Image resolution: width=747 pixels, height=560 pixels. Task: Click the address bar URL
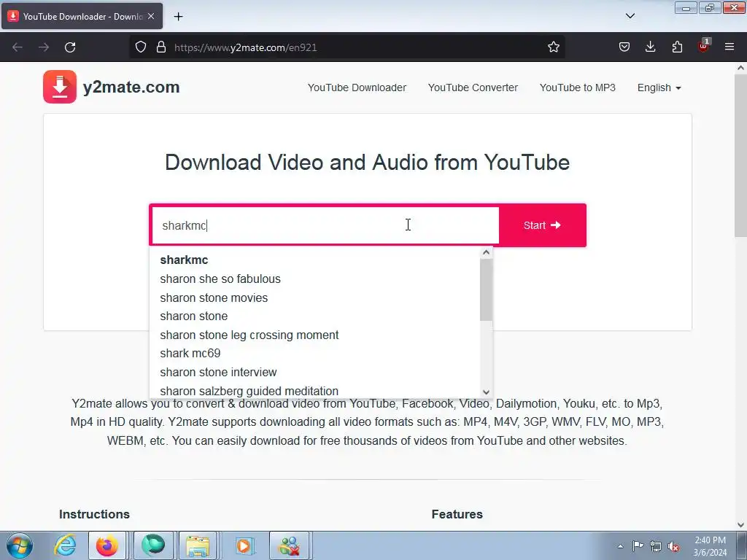[245, 47]
